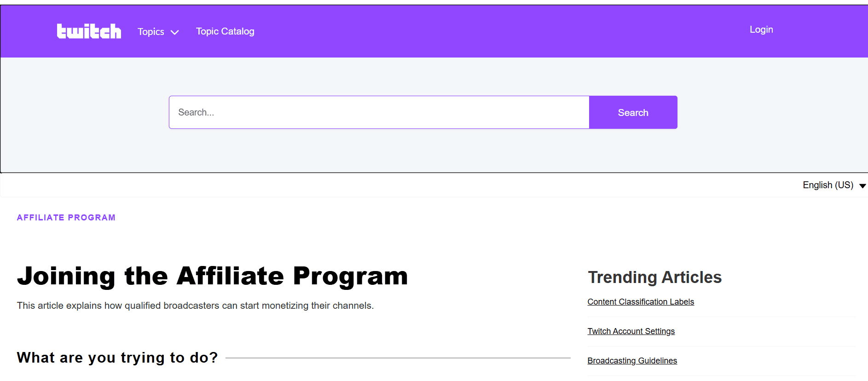Image resolution: width=868 pixels, height=381 pixels.
Task: Click the Login link
Action: (761, 29)
